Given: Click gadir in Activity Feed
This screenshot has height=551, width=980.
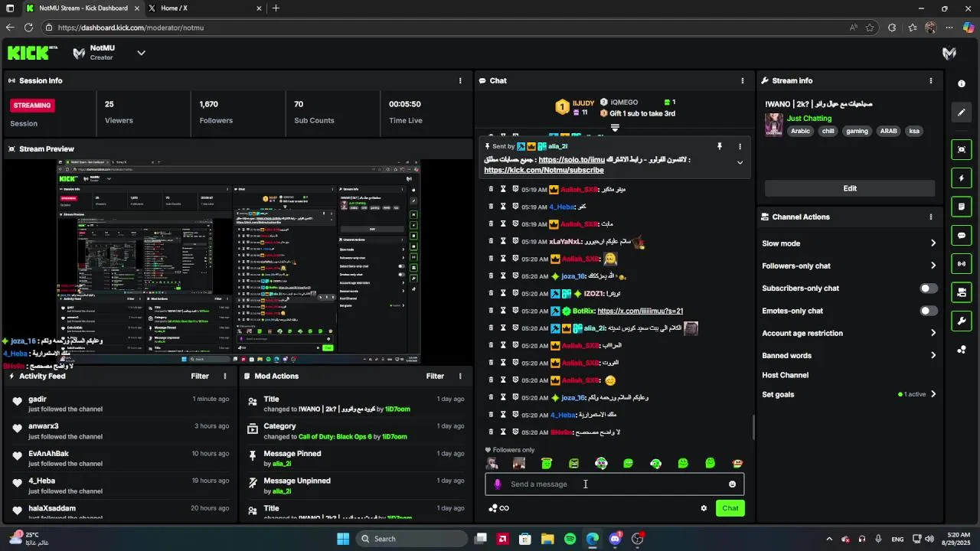Looking at the screenshot, I should [x=38, y=399].
